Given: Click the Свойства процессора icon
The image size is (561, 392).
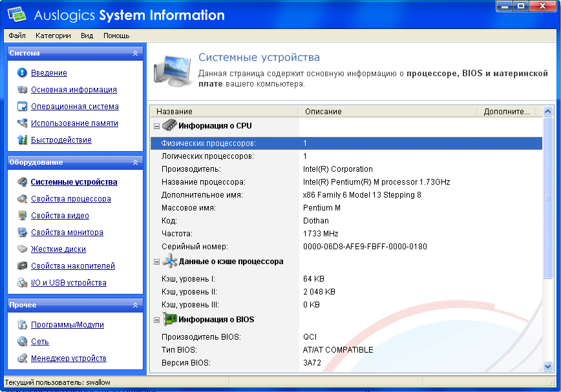Looking at the screenshot, I should click(x=22, y=198).
